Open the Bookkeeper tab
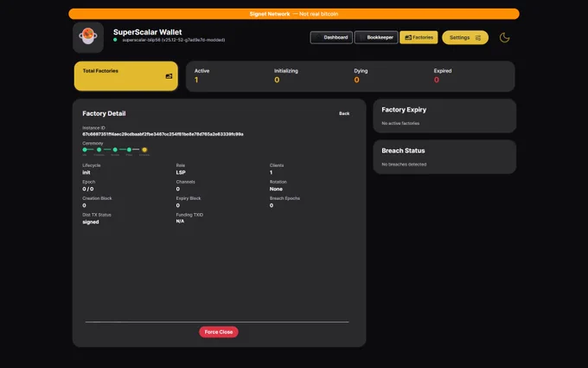The width and height of the screenshot is (588, 368). tap(376, 37)
